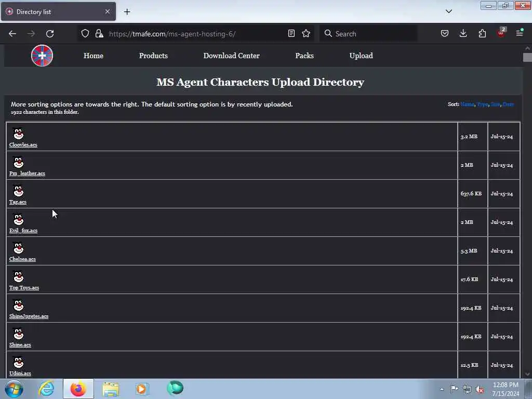
Task: Close the Directory list tab
Action: pos(108,11)
